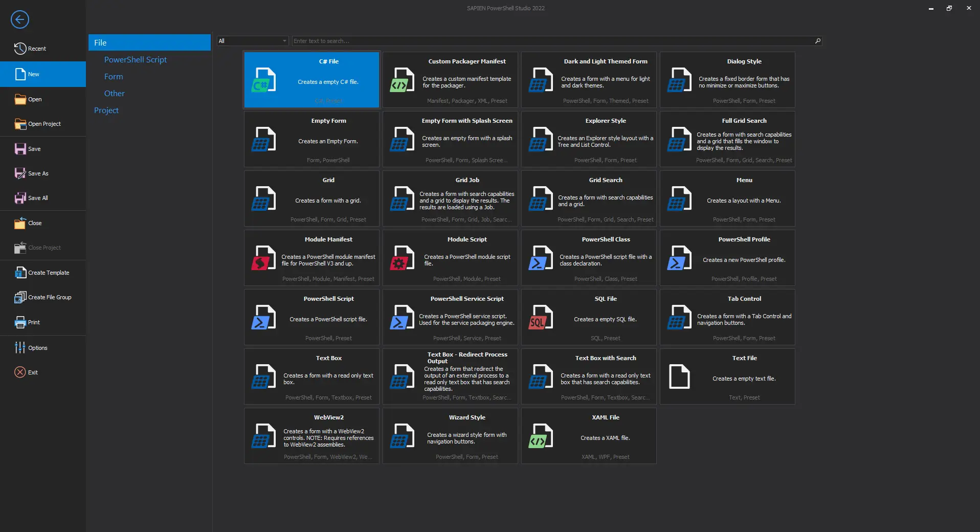
Task: Click the Text File blank page icon
Action: (679, 376)
